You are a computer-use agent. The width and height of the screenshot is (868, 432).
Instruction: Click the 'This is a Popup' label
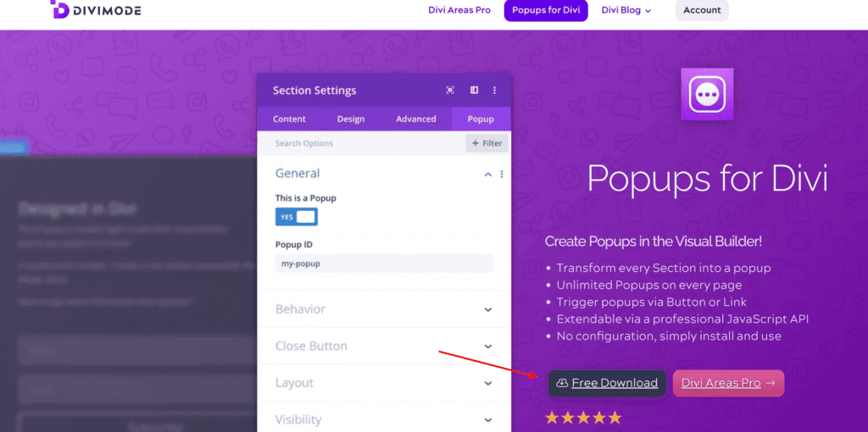(305, 198)
